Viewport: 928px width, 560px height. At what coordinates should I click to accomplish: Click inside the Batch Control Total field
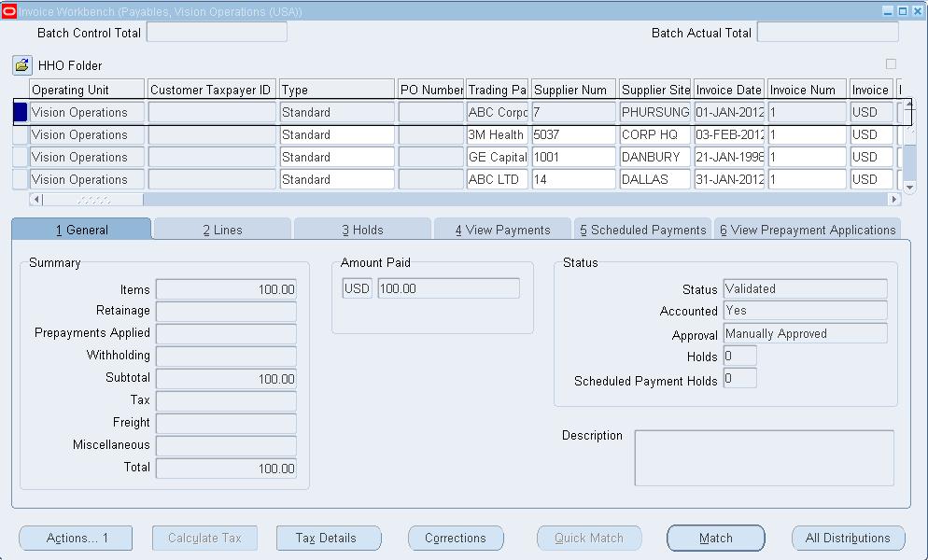[x=217, y=32]
